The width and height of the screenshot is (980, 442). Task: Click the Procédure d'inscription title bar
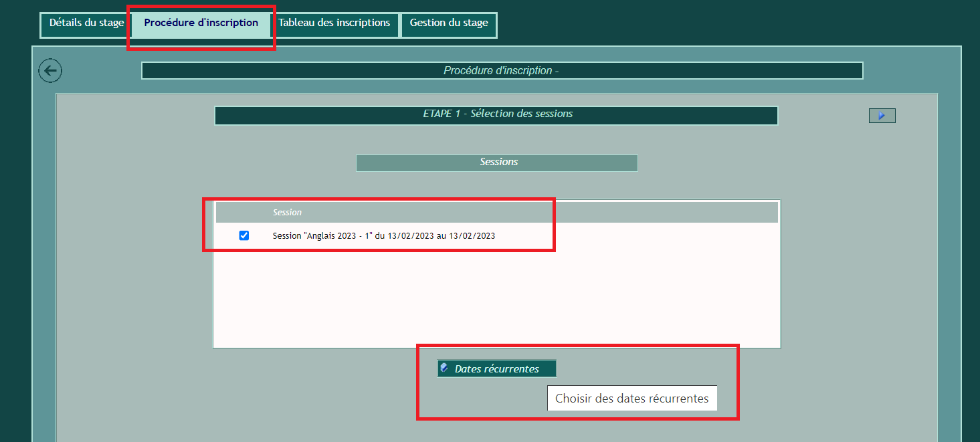point(502,71)
